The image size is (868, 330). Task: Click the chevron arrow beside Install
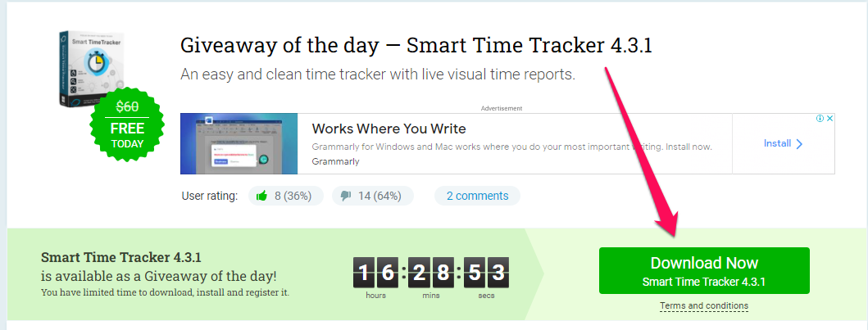pos(799,144)
